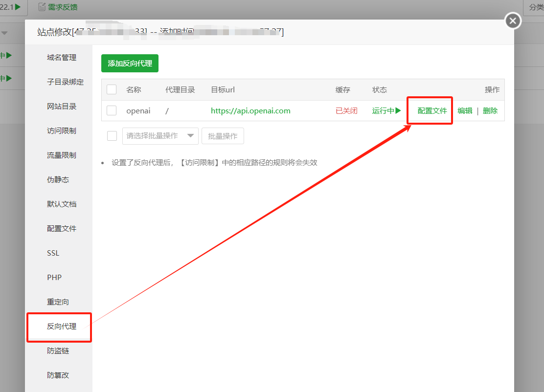This screenshot has width=544, height=392.
Task: Click the 批量操作 button
Action: [x=223, y=136]
